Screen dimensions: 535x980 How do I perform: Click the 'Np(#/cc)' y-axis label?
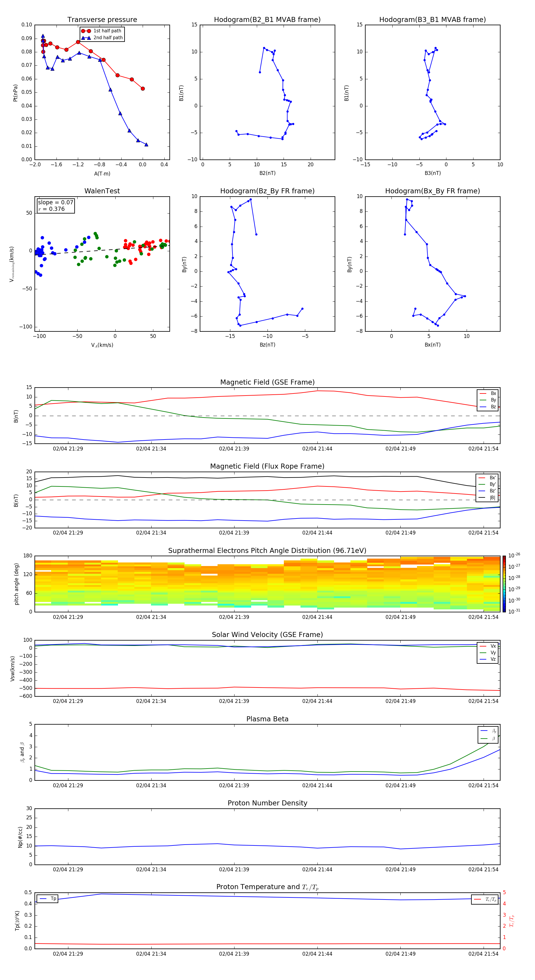point(20,837)
